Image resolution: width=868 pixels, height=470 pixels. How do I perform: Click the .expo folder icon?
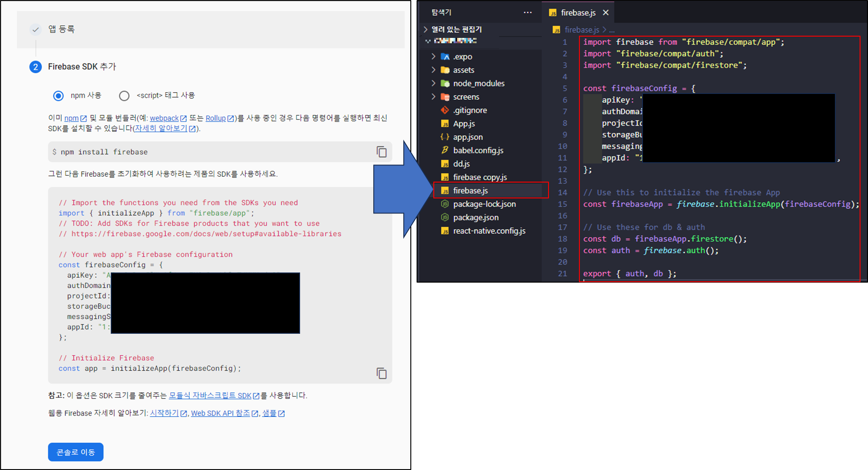(x=445, y=56)
